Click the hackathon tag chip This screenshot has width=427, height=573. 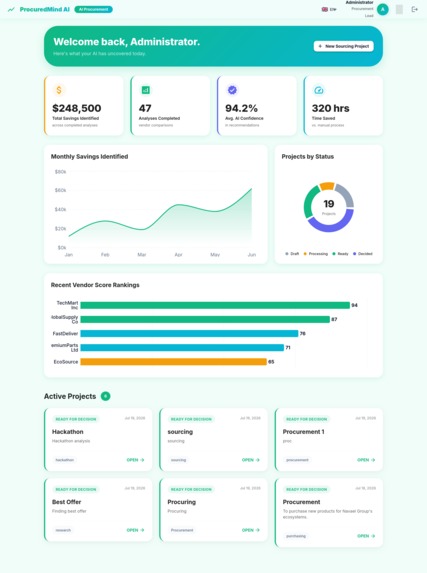pos(65,460)
